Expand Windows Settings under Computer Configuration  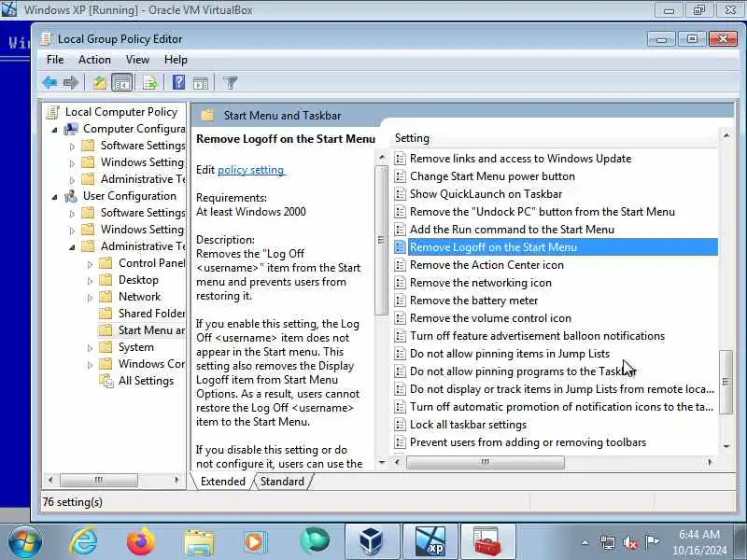tap(72, 163)
